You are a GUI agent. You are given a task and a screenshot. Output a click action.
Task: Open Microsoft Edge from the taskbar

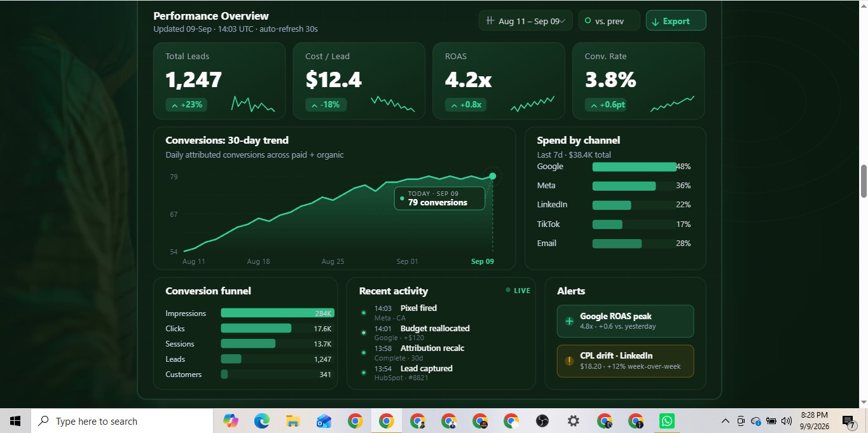coord(261,421)
